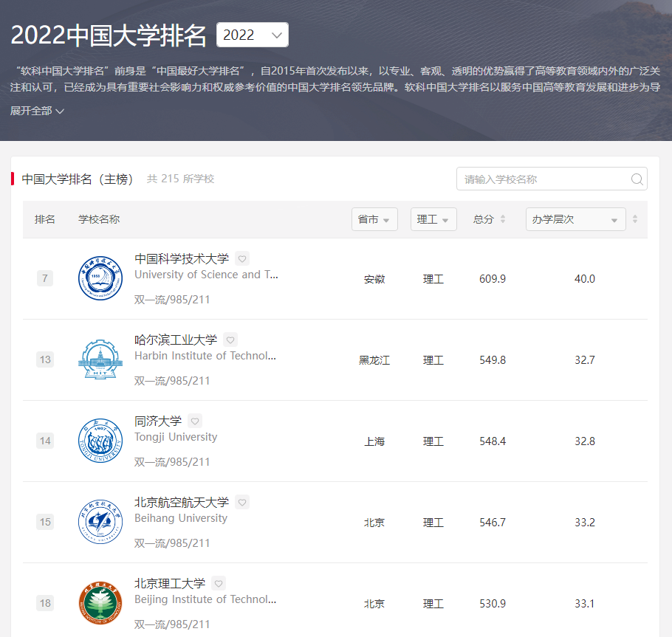
Task: Sort by the 办学层次 column arrows
Action: (635, 219)
